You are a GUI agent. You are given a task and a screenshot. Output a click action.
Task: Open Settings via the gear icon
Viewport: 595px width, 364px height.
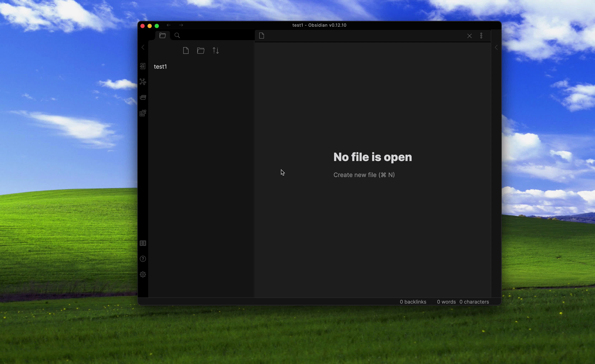(143, 275)
